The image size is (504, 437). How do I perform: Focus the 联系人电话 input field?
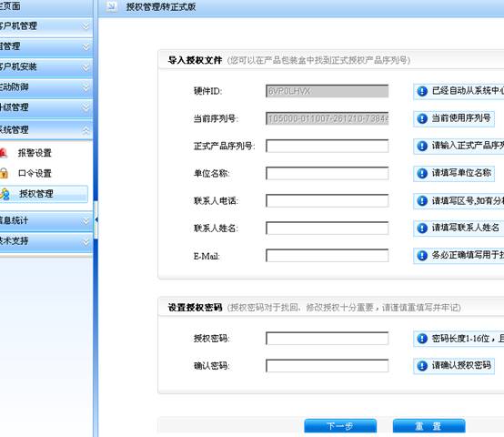click(x=328, y=201)
